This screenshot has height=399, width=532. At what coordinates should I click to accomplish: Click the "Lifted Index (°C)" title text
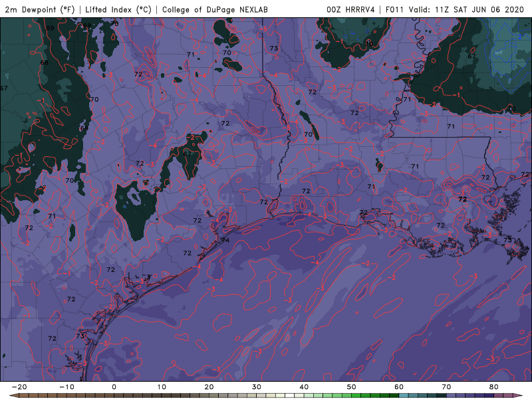coord(118,9)
